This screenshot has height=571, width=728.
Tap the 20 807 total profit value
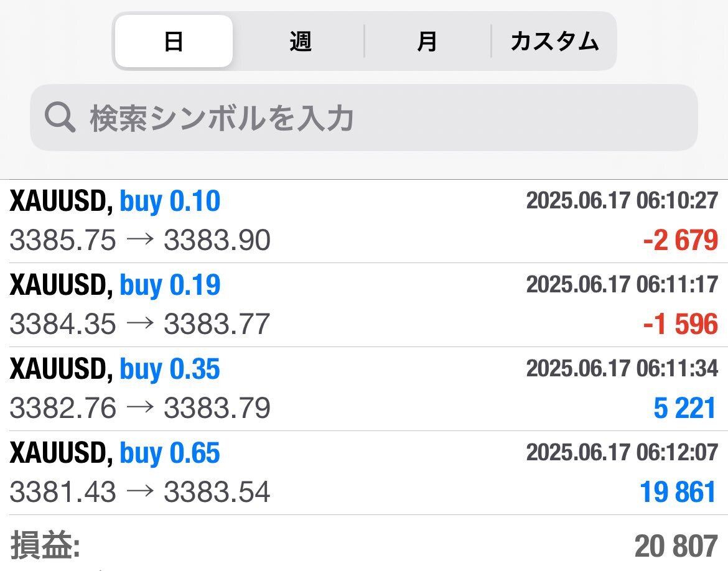tap(676, 547)
